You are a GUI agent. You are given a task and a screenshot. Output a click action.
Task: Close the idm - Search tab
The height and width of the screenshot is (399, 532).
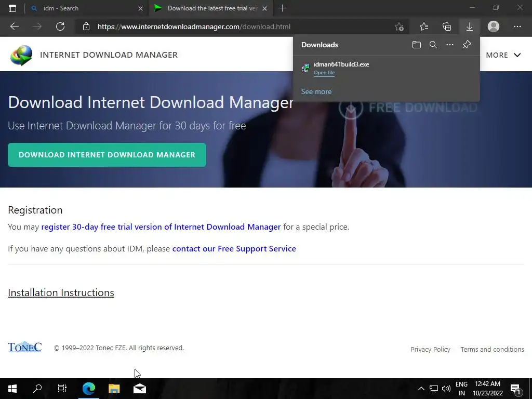point(140,8)
